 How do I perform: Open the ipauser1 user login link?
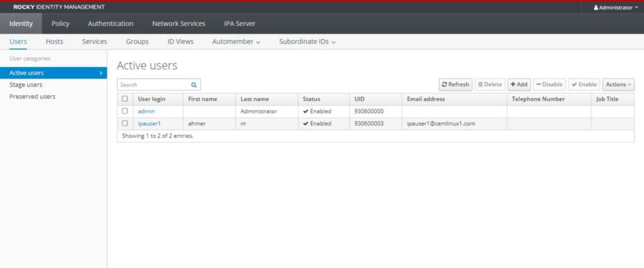pyautogui.click(x=150, y=123)
